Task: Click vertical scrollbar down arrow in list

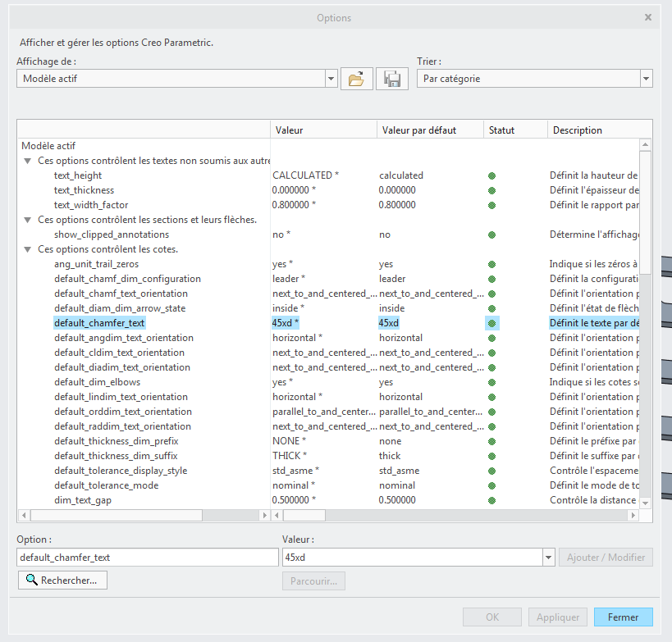Action: [x=646, y=503]
